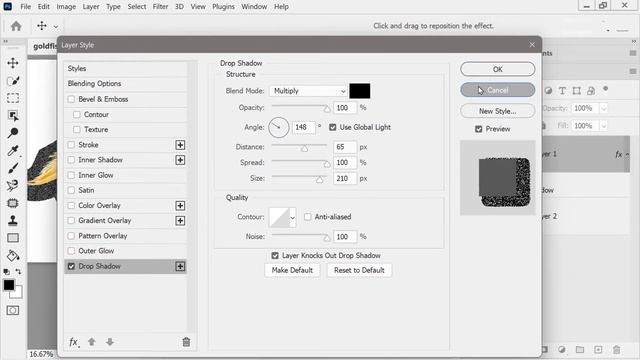Click the new group folder icon

click(x=580, y=350)
